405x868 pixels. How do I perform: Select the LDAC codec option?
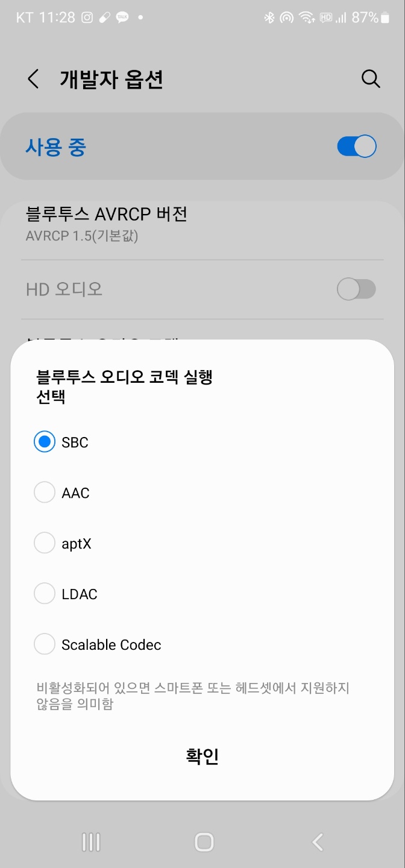[x=45, y=594]
